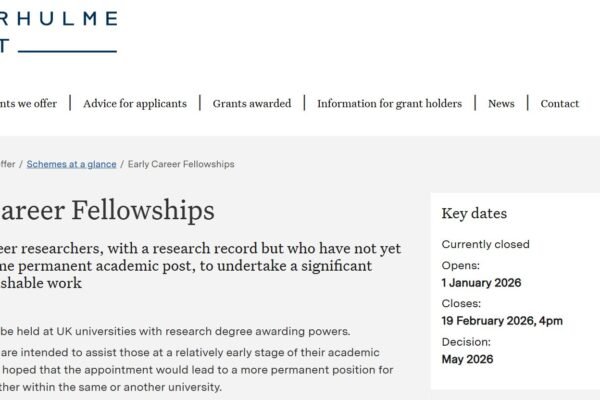Click the Currently closed status text
The height and width of the screenshot is (400, 600).
click(485, 244)
